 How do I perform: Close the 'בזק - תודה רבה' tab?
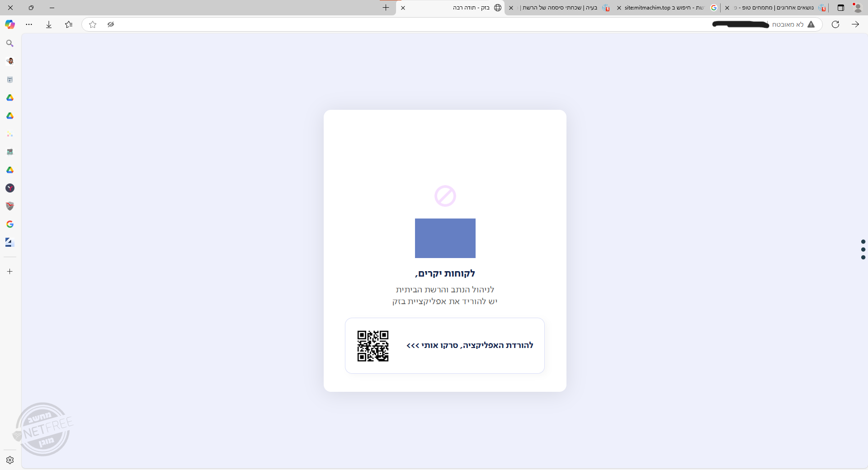[x=403, y=8]
